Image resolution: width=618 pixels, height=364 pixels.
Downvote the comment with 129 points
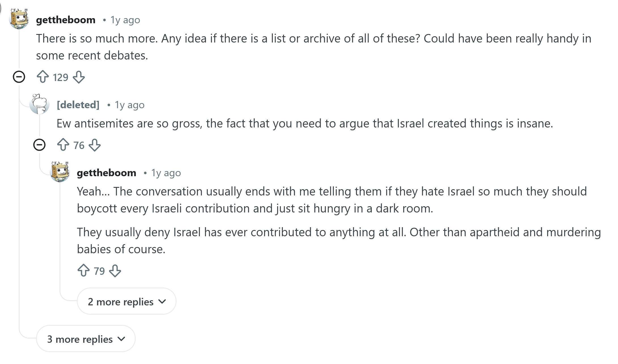[x=79, y=77]
